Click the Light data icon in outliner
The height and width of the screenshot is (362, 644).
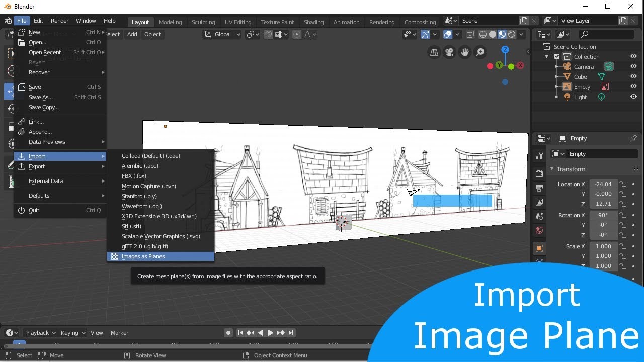(x=601, y=97)
